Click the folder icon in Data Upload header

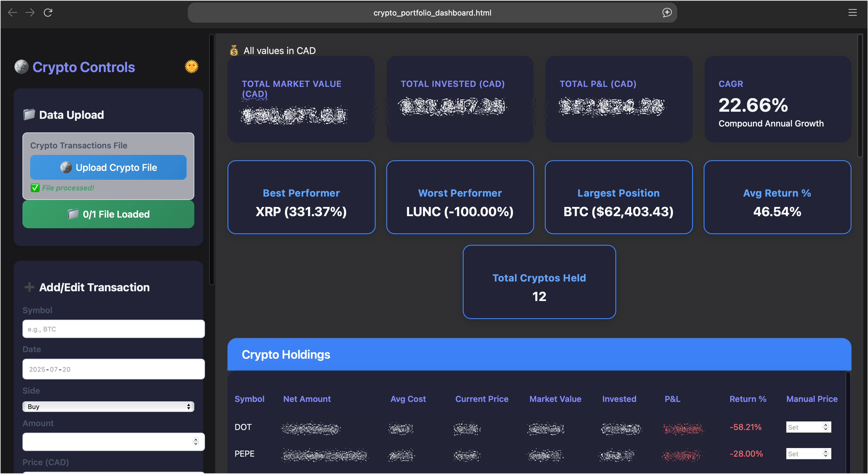click(30, 114)
